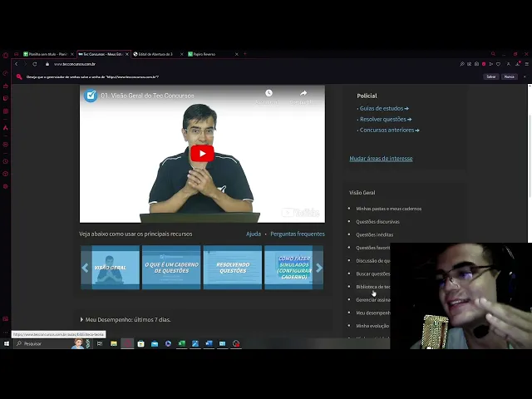Open Concursos anteriores under Policial
The height and width of the screenshot is (399, 532).
click(x=390, y=130)
